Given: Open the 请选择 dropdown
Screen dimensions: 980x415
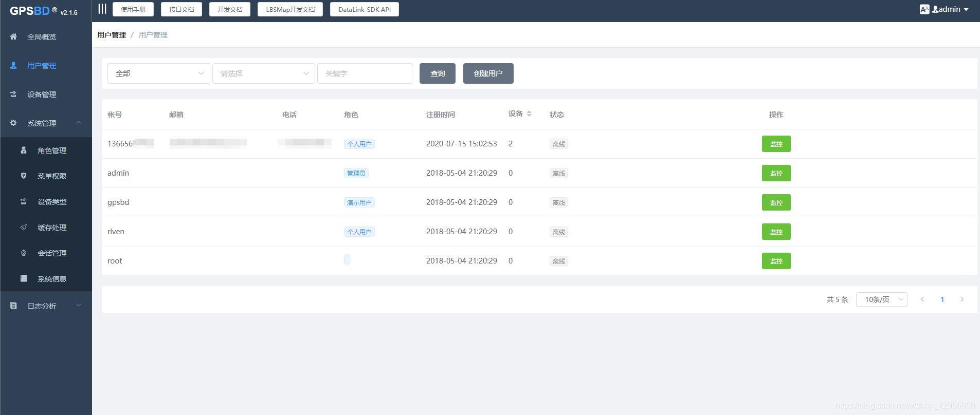Looking at the screenshot, I should pyautogui.click(x=263, y=73).
